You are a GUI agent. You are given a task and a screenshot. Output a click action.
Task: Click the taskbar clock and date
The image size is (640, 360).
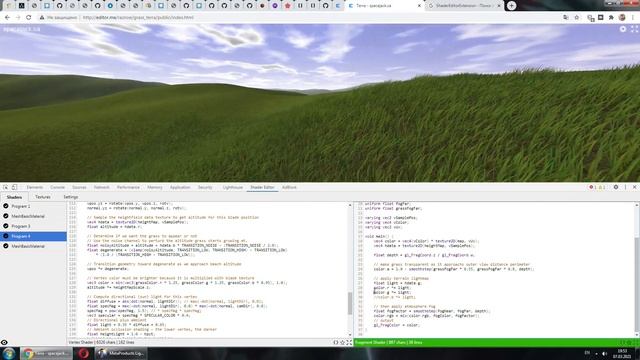click(x=623, y=353)
